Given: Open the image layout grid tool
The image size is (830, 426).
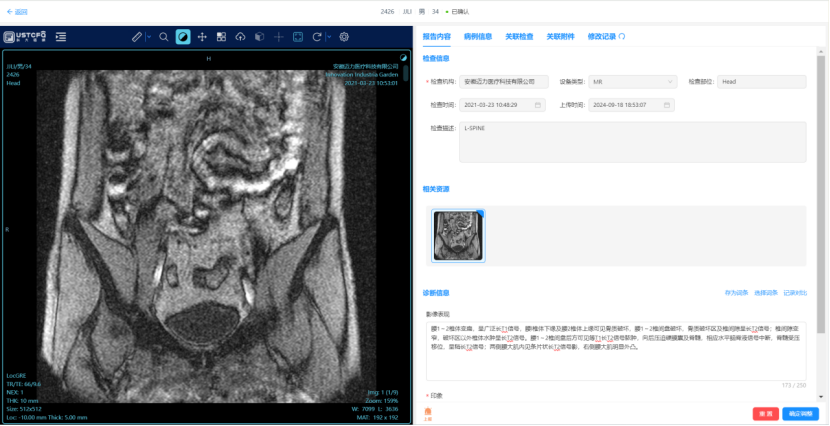Looking at the screenshot, I should coord(221,37).
